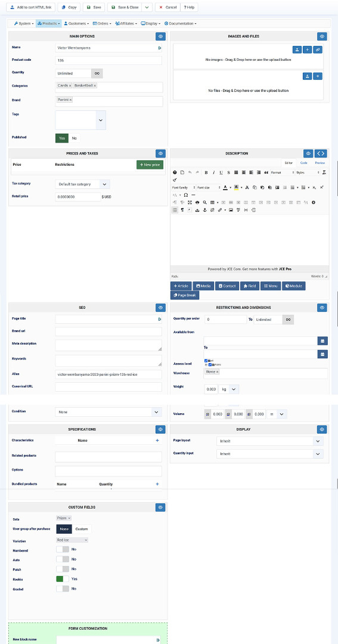Insert special character with Omega icon
The width and height of the screenshot is (338, 644).
[x=186, y=194]
